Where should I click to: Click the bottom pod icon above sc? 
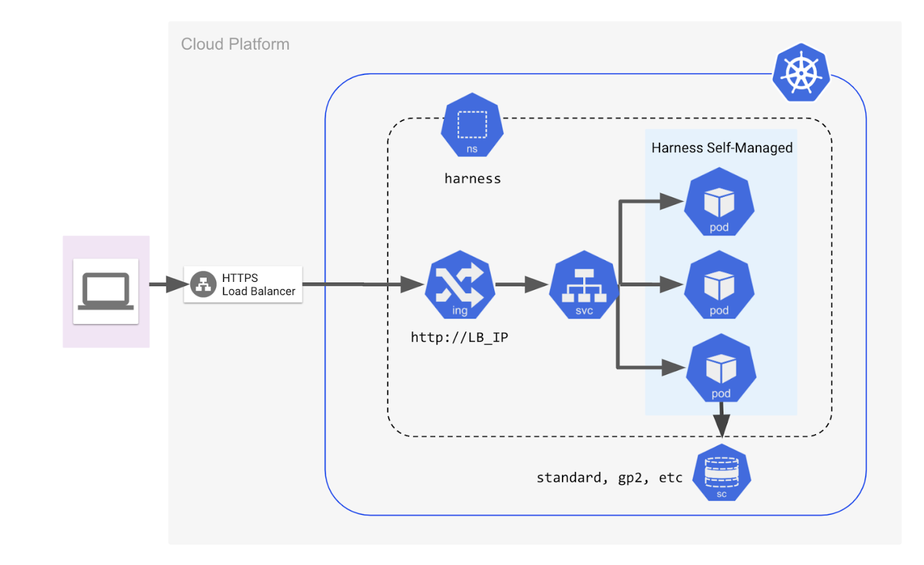click(x=721, y=368)
